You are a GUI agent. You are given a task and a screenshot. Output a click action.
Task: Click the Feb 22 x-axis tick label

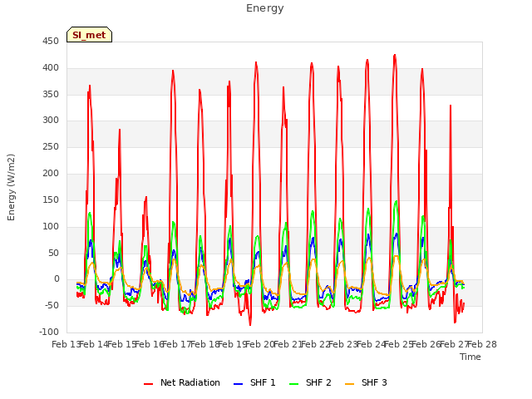pyautogui.click(x=316, y=344)
